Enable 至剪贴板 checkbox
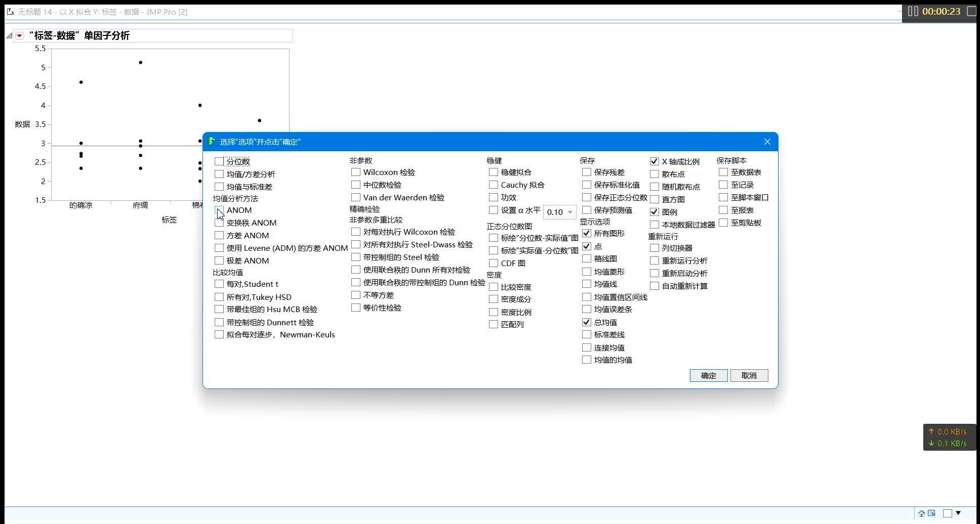 [723, 223]
